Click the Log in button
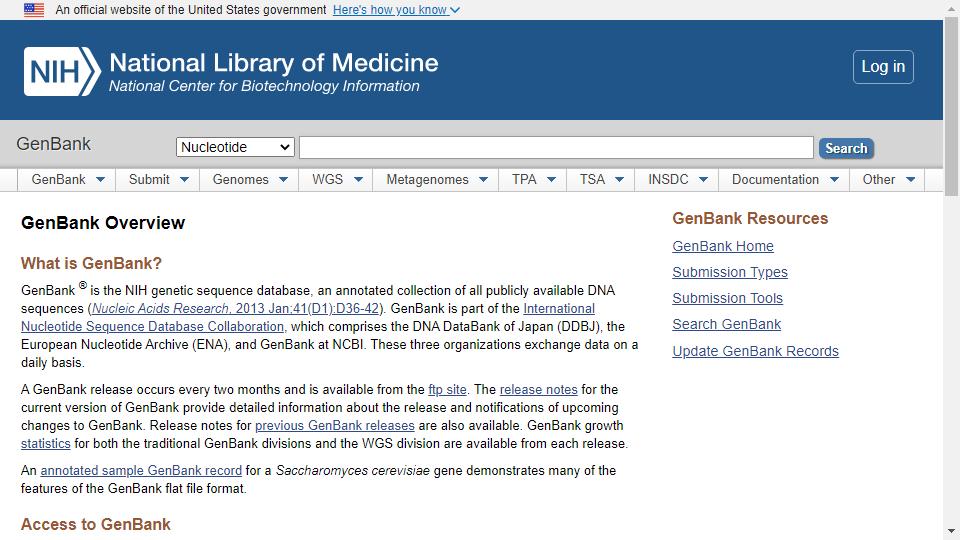 883,67
